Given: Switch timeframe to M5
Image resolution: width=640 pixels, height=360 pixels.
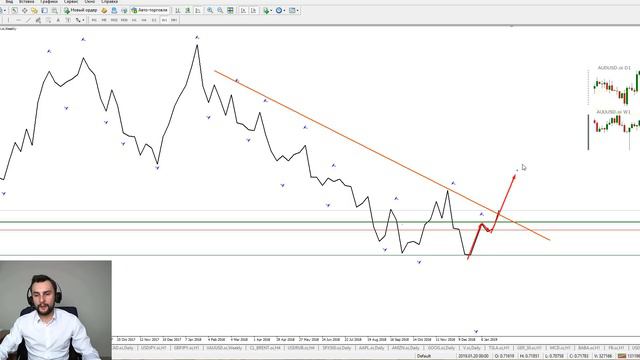Looking at the screenshot, I should pyautogui.click(x=104, y=20).
